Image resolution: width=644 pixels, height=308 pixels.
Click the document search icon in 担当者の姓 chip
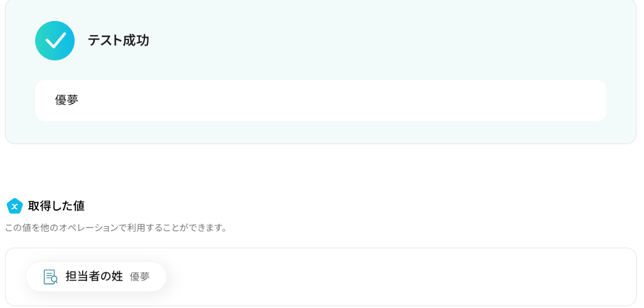pyautogui.click(x=51, y=277)
